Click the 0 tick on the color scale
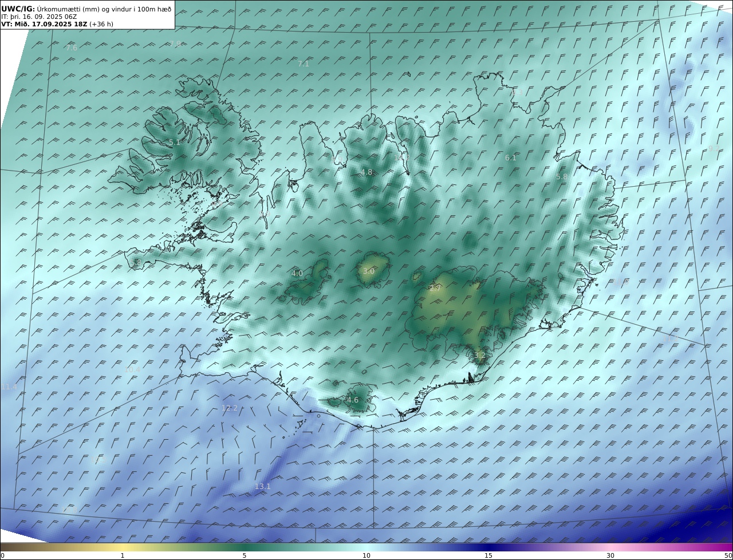This screenshot has height=560, width=733. 2,555
